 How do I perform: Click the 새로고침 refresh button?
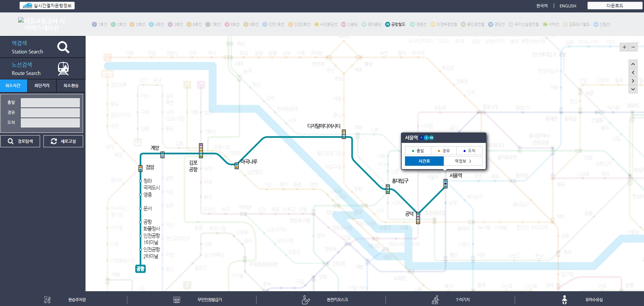pyautogui.click(x=63, y=141)
